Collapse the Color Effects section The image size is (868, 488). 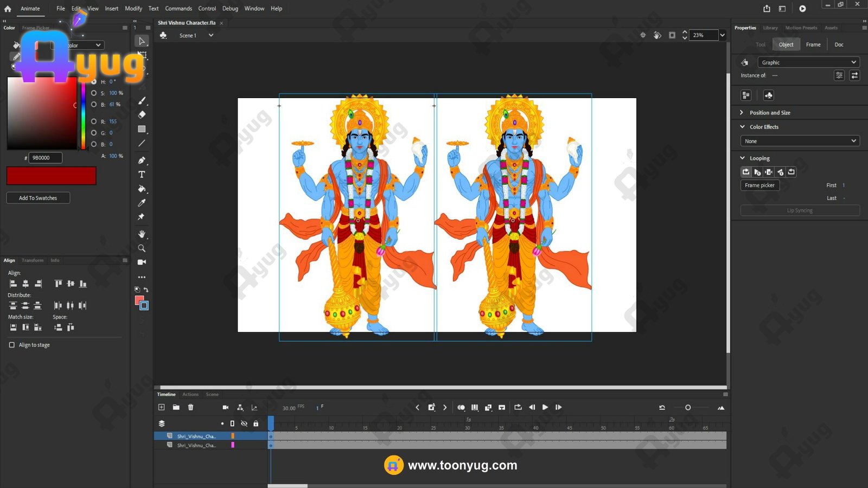point(742,127)
